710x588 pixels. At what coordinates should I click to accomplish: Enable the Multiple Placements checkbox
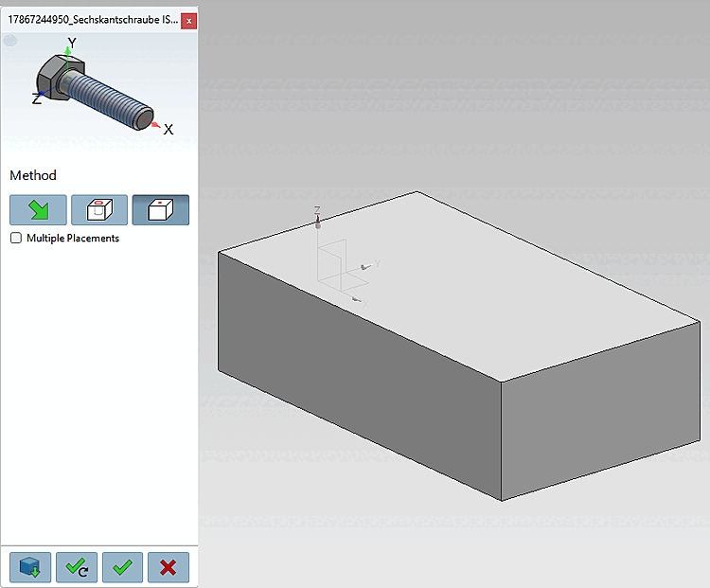coord(16,238)
